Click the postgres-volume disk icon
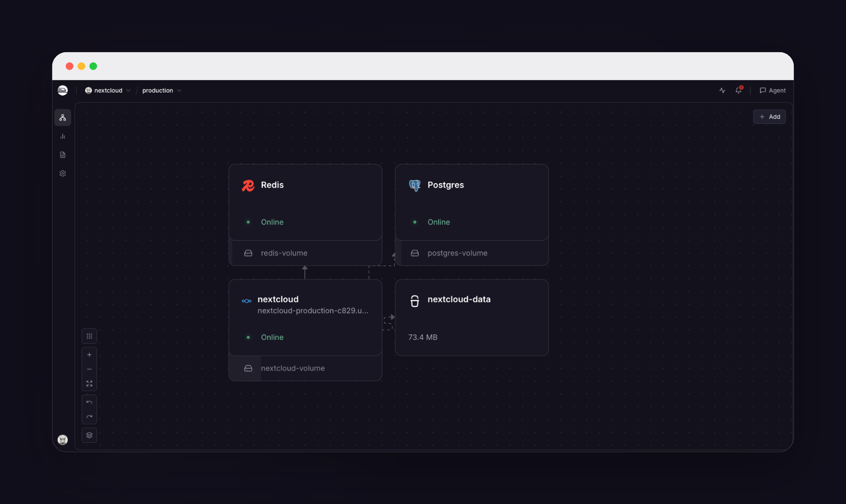846x504 pixels. coord(415,253)
